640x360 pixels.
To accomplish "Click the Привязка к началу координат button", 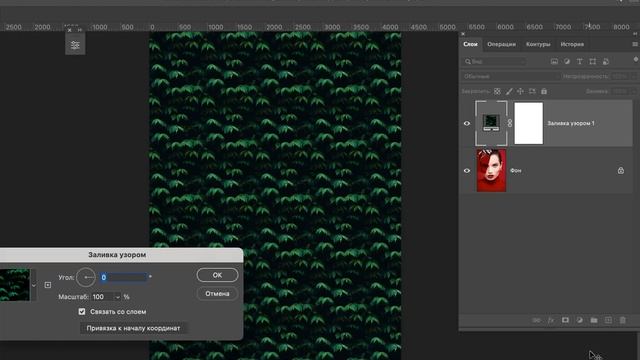I will click(x=133, y=328).
